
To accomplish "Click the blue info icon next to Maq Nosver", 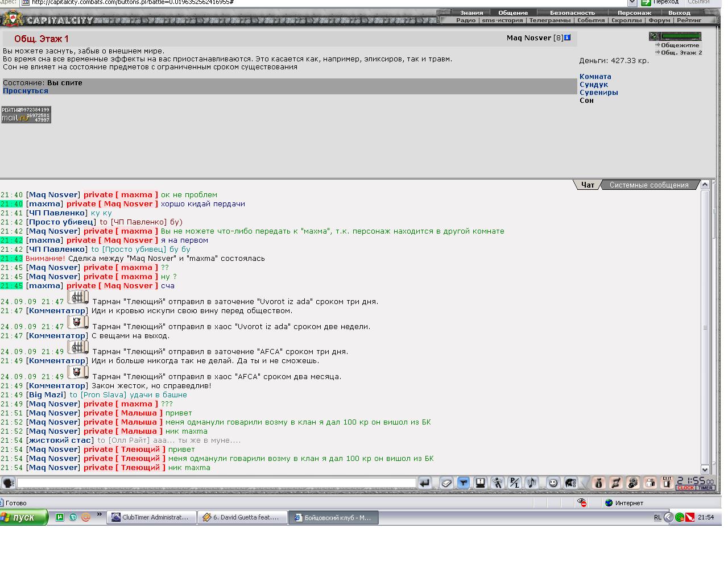I will point(567,38).
